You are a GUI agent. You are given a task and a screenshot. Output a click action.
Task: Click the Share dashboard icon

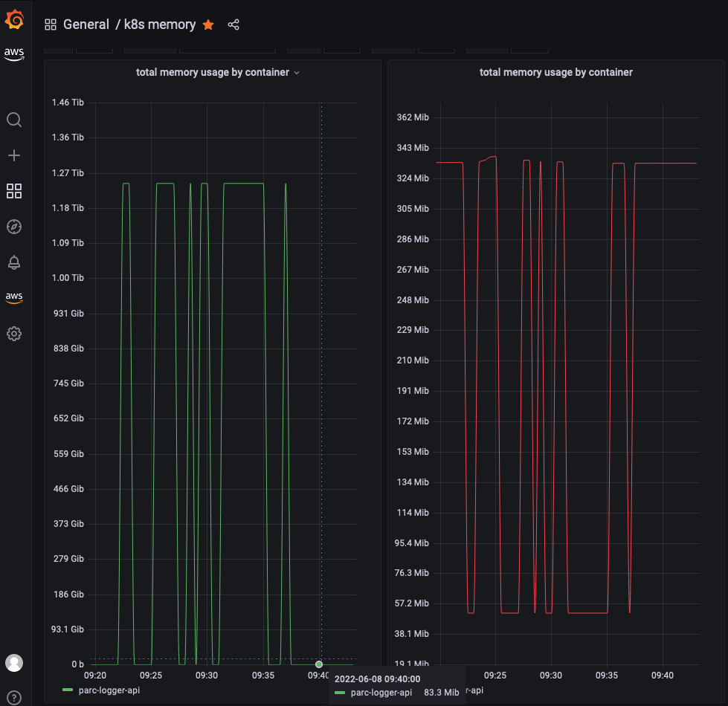(233, 24)
